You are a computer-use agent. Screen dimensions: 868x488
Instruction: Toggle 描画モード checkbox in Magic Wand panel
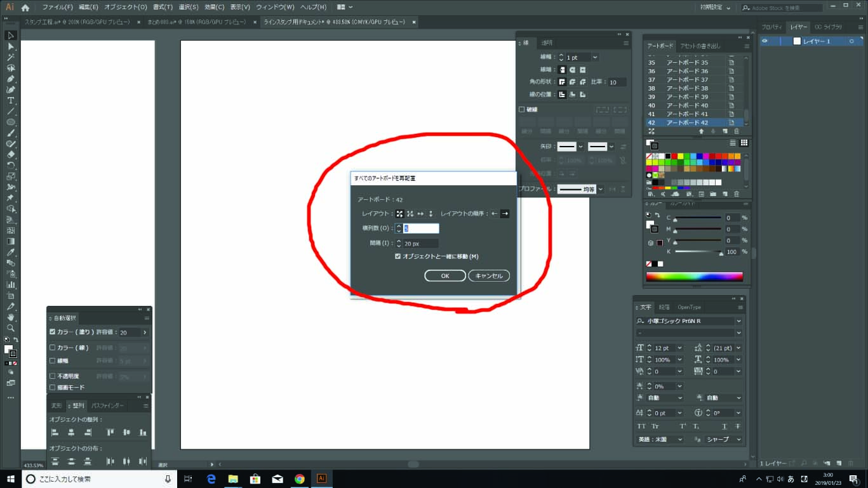click(53, 387)
